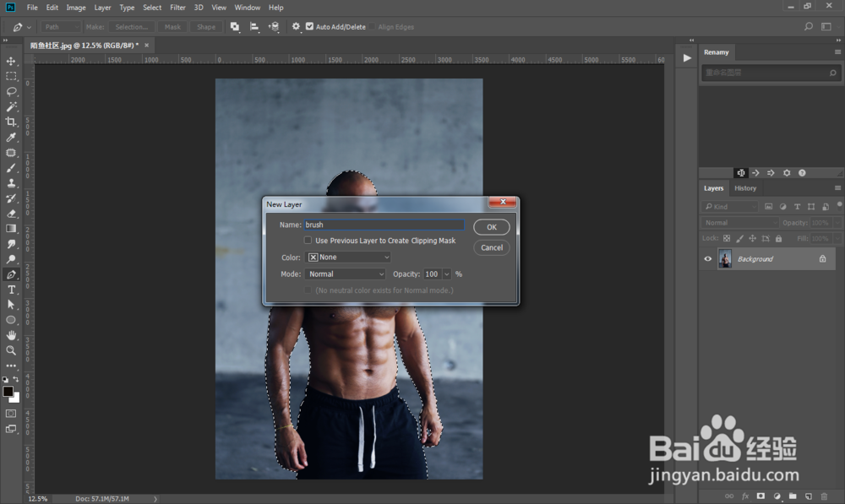845x504 pixels.
Task: Click the layer Name input field
Action: click(x=384, y=225)
